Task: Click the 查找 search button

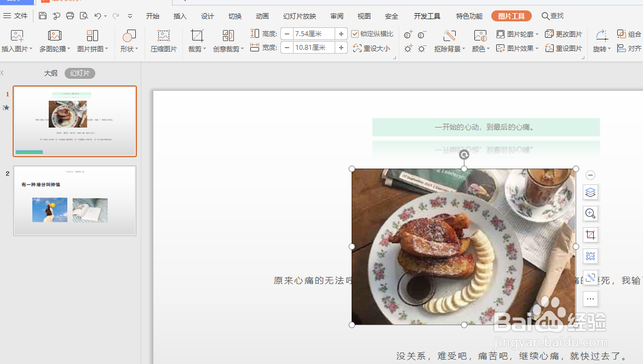Action: (553, 16)
